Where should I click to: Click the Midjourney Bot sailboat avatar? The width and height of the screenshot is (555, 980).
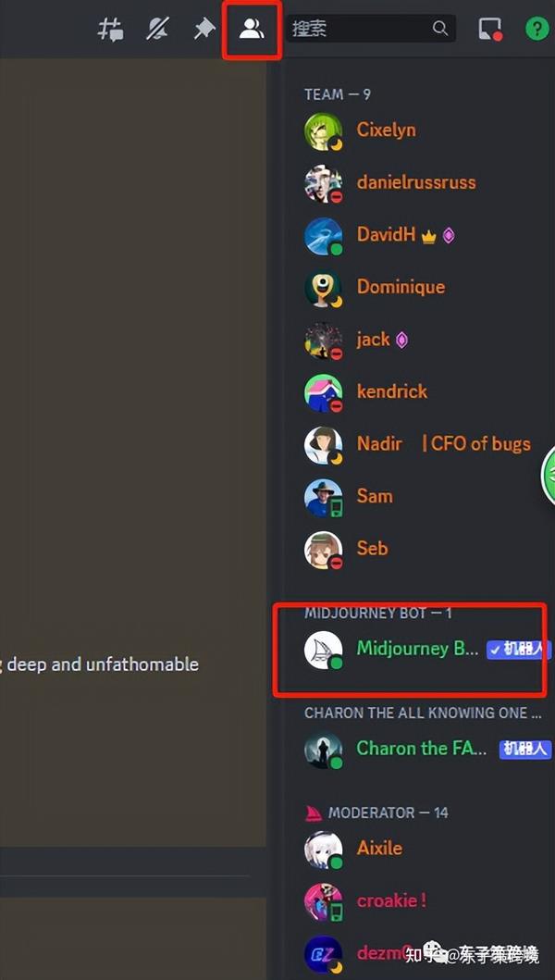(323, 650)
